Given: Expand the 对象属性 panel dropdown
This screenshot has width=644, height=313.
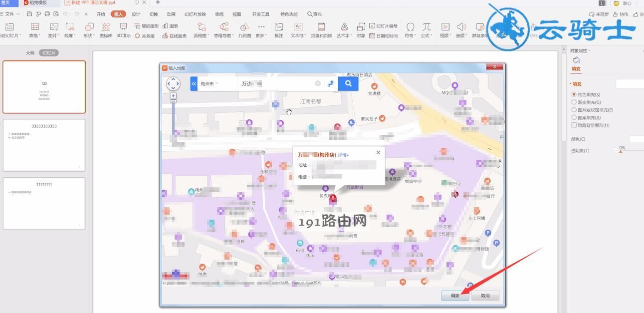Looking at the screenshot, I should pos(580,50).
